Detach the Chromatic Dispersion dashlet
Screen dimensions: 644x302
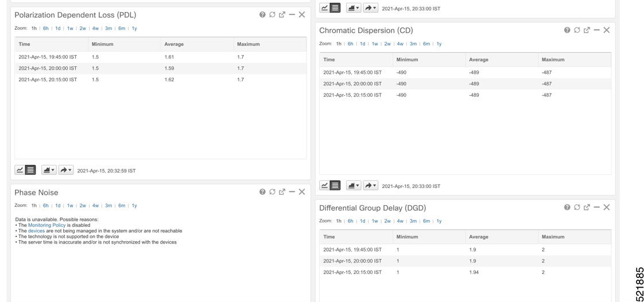coord(587,30)
